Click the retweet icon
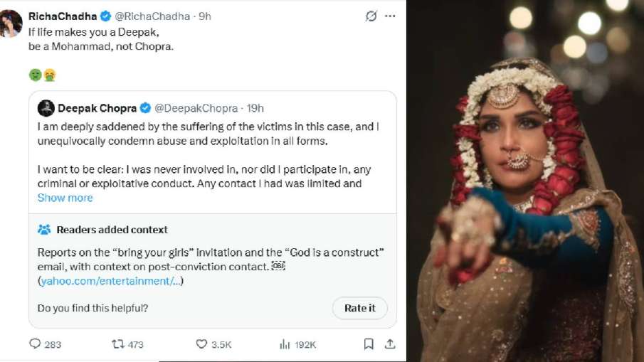The width and height of the screenshot is (644, 362). pyautogui.click(x=117, y=344)
